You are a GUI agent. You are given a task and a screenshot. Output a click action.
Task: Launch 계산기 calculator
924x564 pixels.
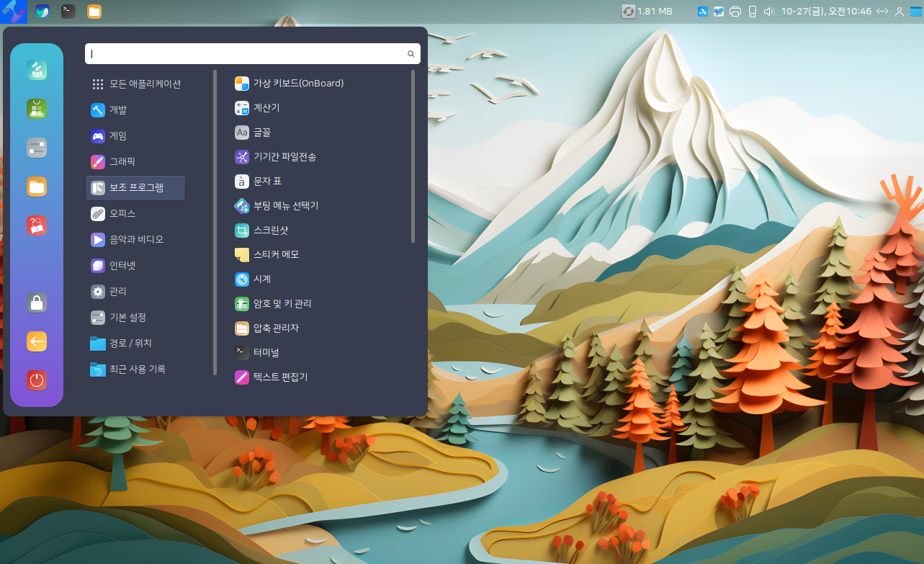tap(266, 108)
